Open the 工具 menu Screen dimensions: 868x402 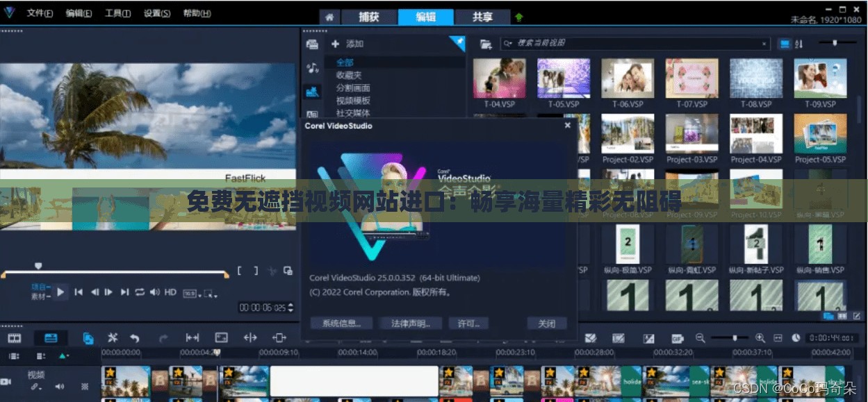pyautogui.click(x=118, y=12)
